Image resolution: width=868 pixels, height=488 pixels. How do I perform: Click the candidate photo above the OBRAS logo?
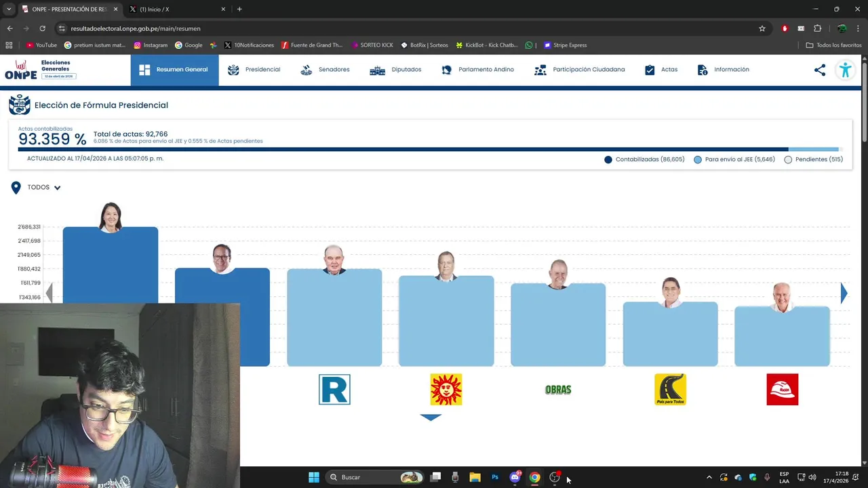[x=558, y=274]
